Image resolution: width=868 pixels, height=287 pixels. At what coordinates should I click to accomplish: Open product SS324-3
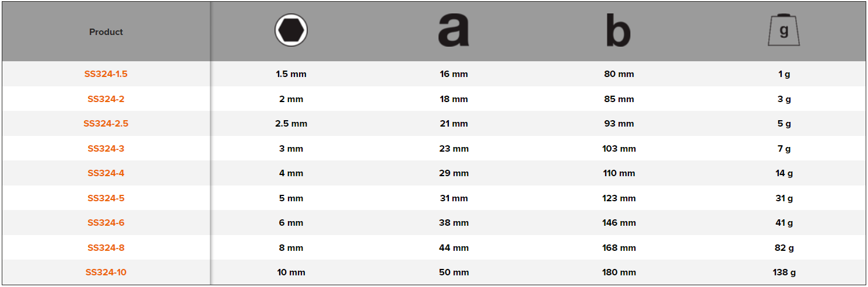106,149
